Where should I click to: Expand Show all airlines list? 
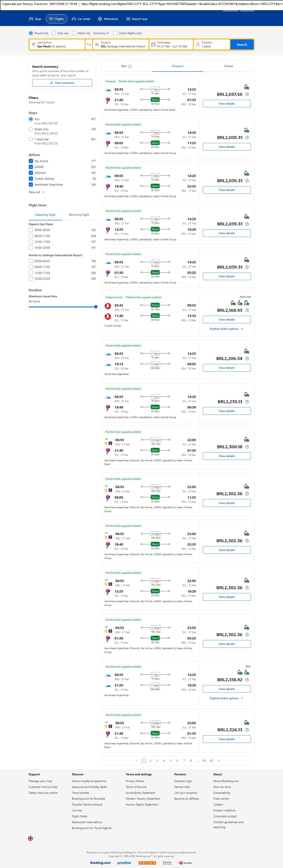(36, 192)
